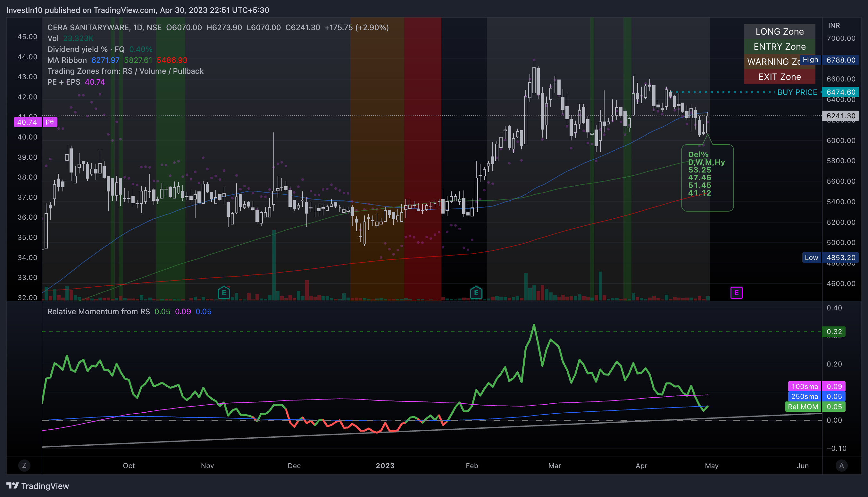Toggle the A auto-scale button
The image size is (868, 497).
point(841,465)
